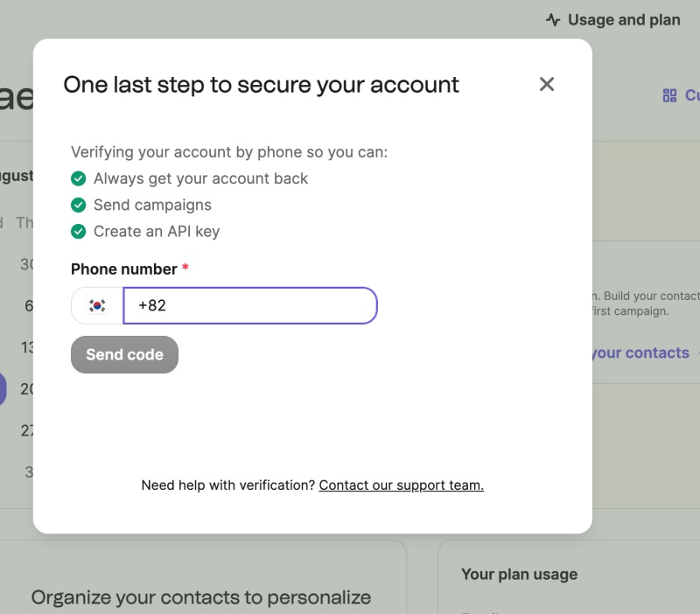Click the grid customize icon at right

pyautogui.click(x=669, y=95)
